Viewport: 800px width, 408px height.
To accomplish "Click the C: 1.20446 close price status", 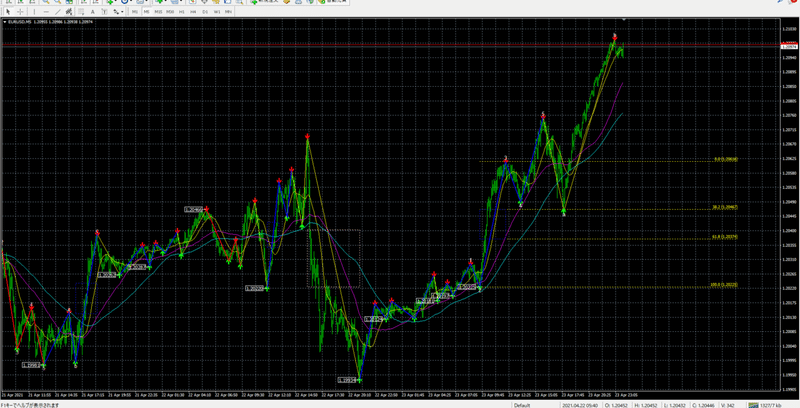I will click(x=704, y=405).
